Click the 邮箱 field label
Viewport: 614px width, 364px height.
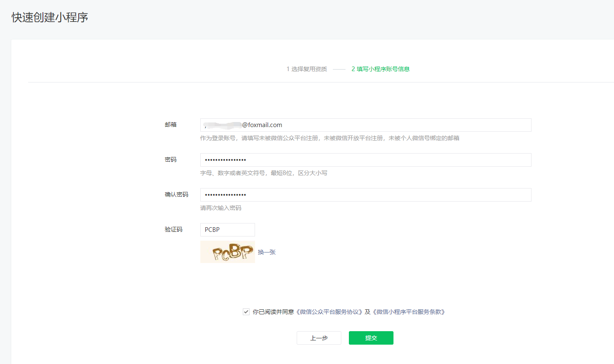tap(170, 125)
